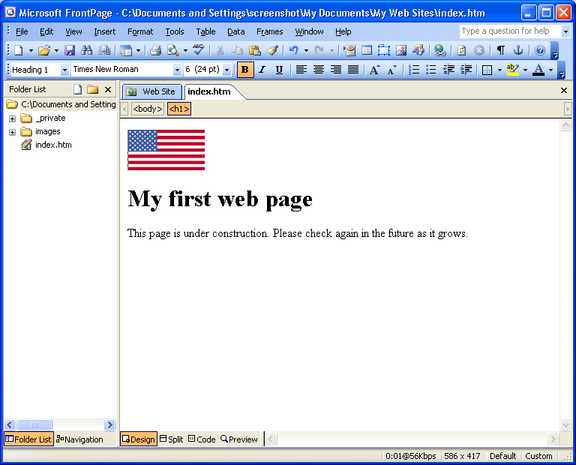The image size is (576, 465).
Task: Switch to Code view
Action: tap(202, 439)
